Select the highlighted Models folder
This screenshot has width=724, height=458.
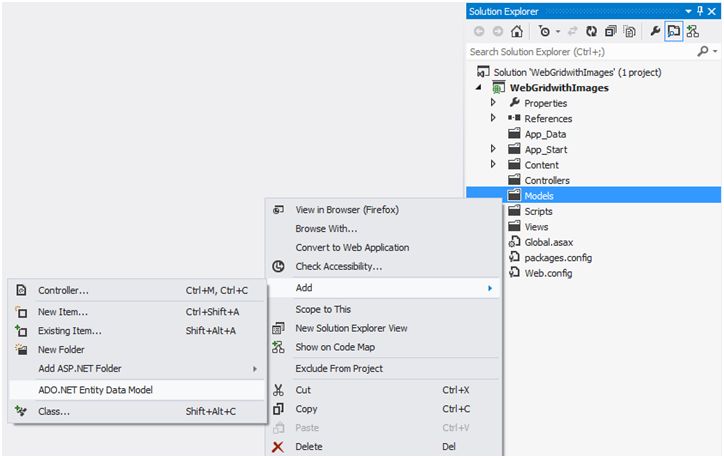click(594, 196)
